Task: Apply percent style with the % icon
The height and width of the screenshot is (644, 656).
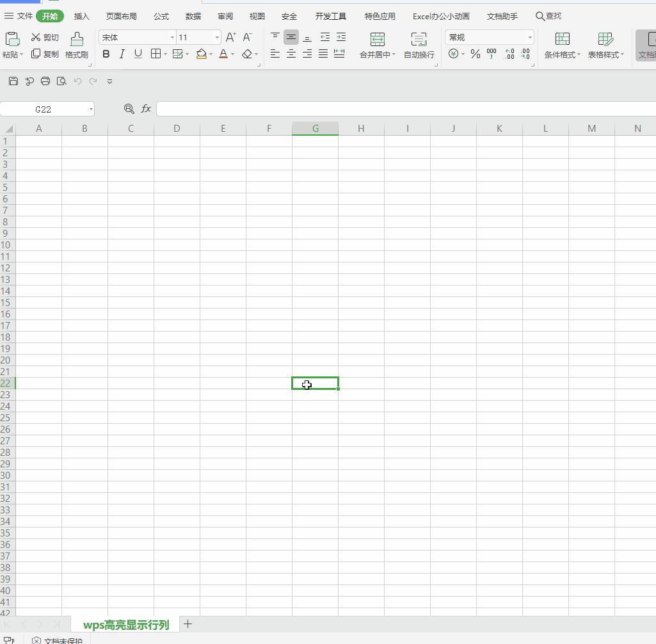Action: [476, 54]
